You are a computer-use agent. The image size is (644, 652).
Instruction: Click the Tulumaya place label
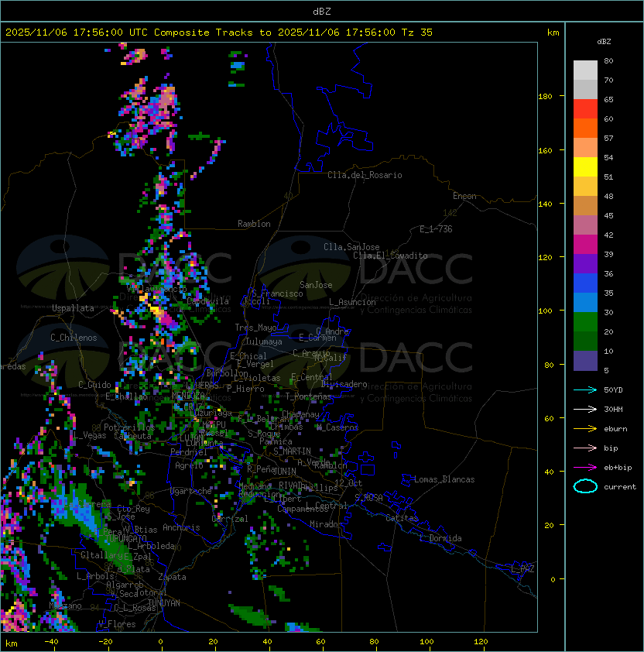click(264, 341)
